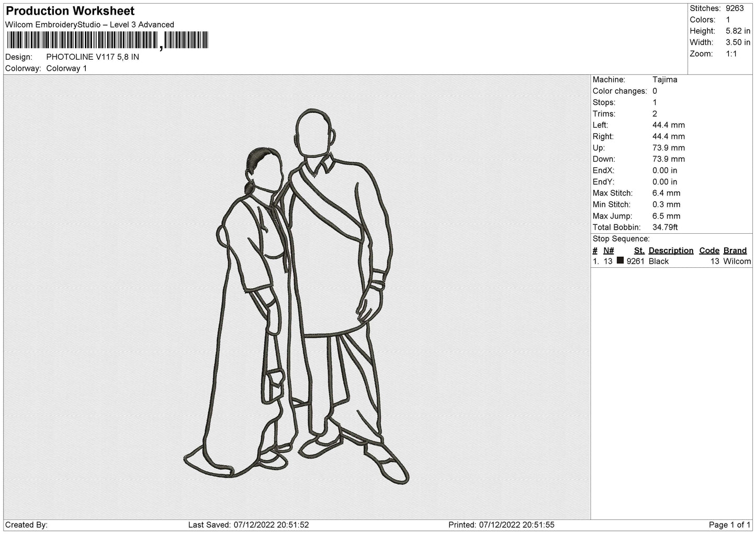Click the 'Last Saved: 07/12/2022 20:51:52' text
Viewport: 756px width, 534px height.
(x=249, y=525)
